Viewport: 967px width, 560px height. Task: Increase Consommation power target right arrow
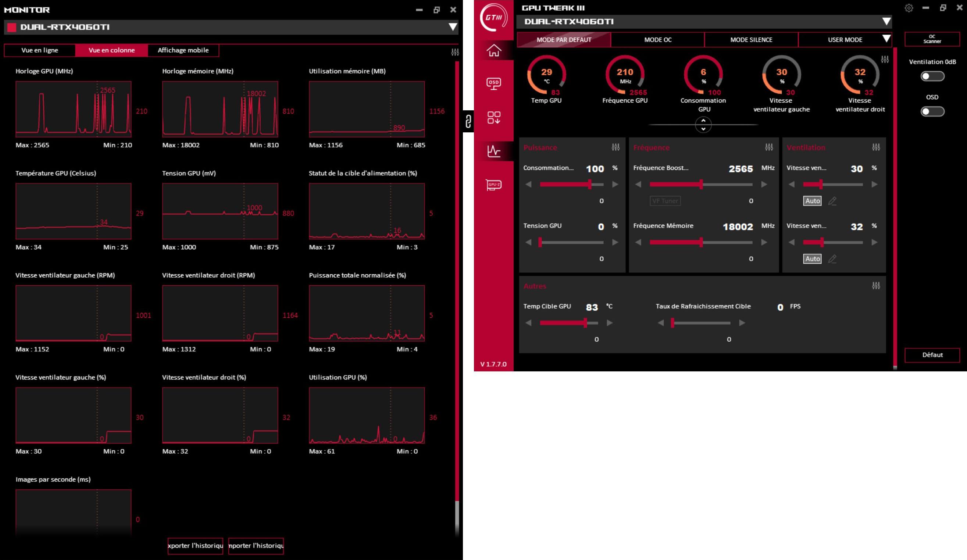[x=615, y=184]
